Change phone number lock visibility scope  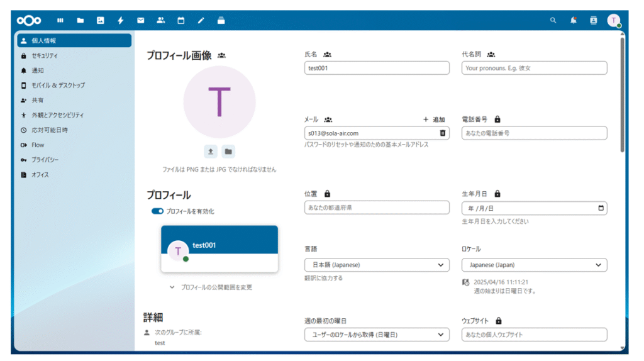click(497, 119)
